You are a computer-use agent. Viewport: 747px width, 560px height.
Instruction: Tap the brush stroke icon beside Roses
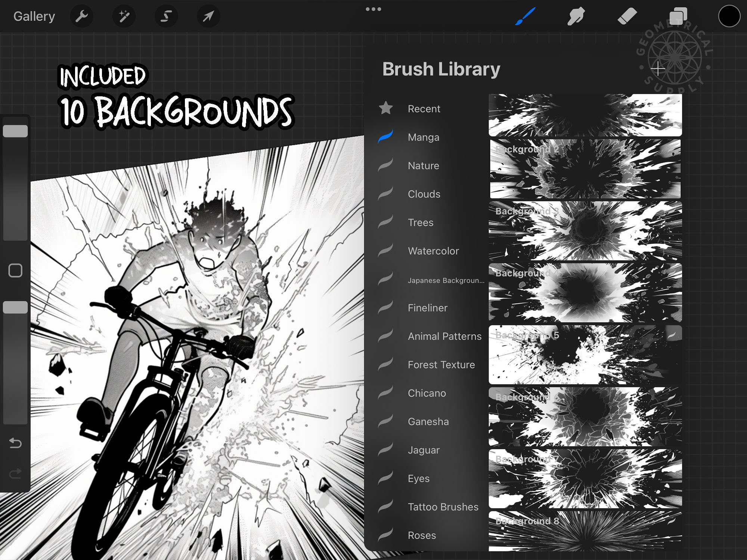[x=385, y=534]
